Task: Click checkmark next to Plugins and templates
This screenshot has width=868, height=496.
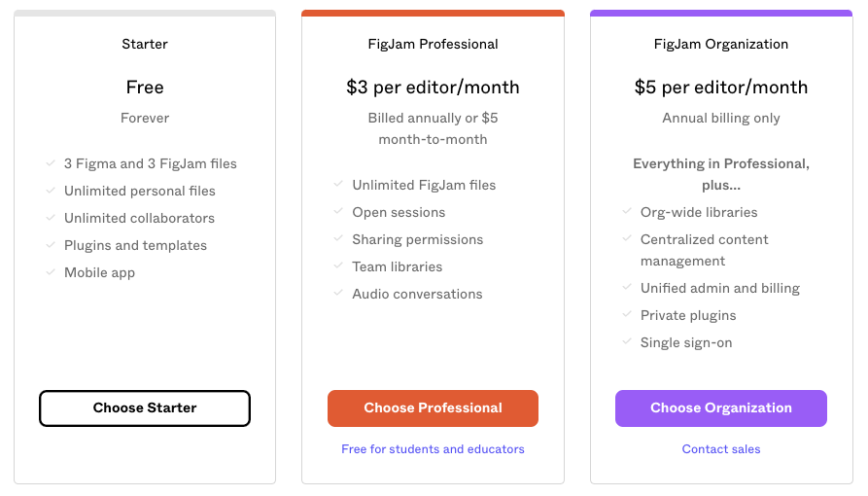Action: pos(51,245)
